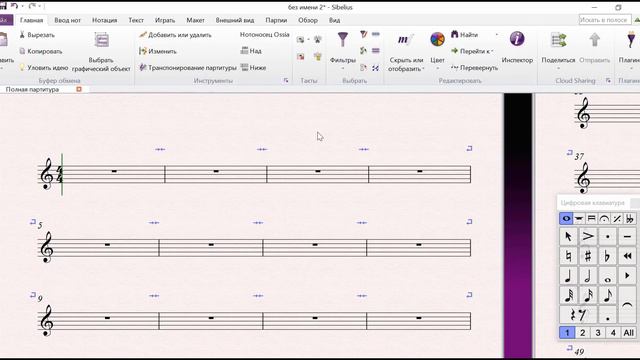
Task: Click the double-left-arrow keypad button
Action: 627,256
